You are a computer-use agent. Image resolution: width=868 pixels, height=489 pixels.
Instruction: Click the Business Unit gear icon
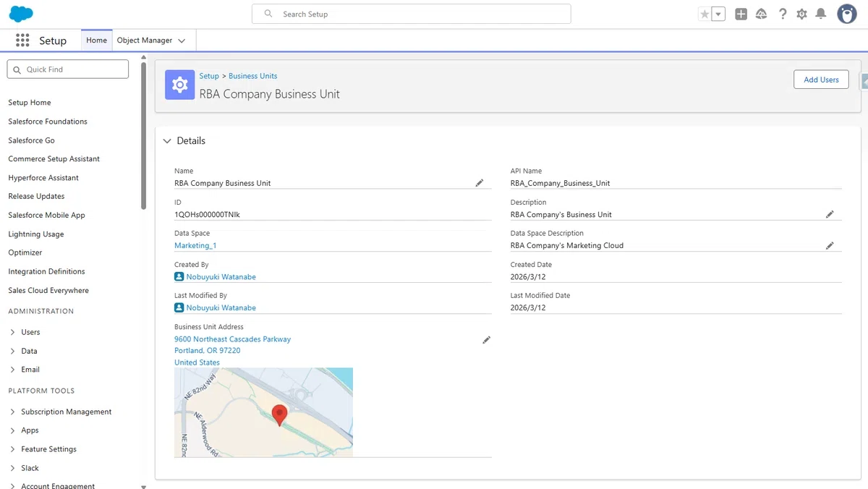click(179, 85)
